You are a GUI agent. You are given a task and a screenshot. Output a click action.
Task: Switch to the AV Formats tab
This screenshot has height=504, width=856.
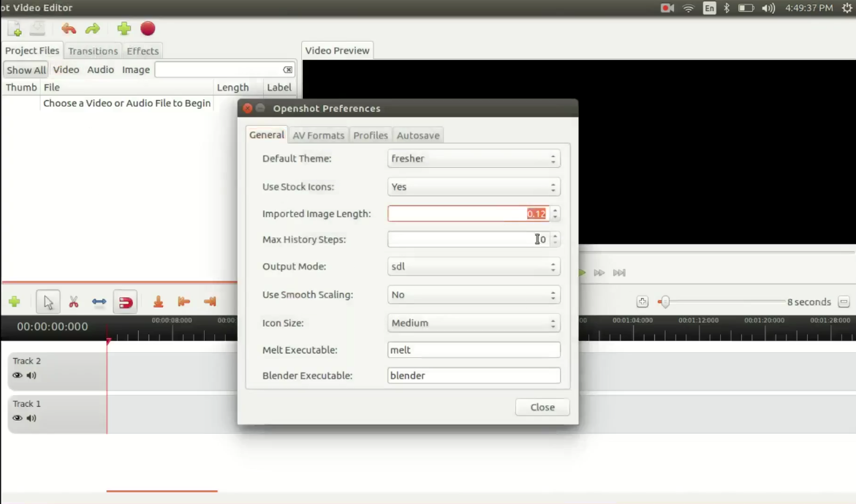coord(318,135)
